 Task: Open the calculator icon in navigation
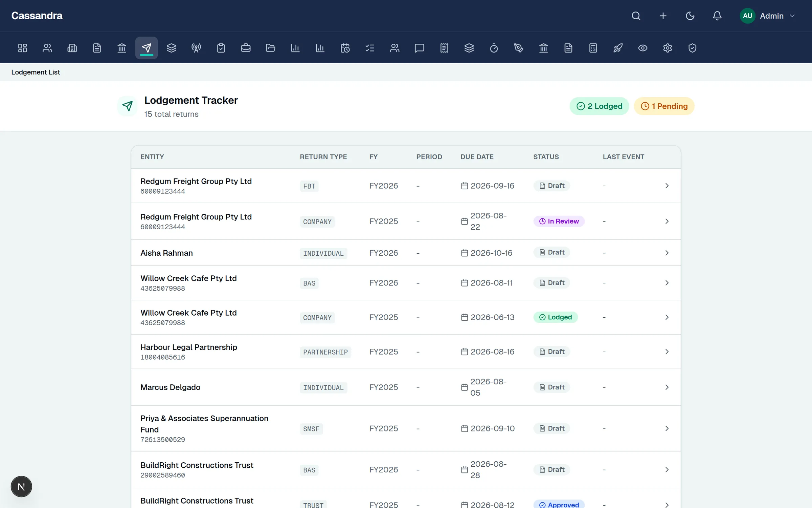(593, 48)
